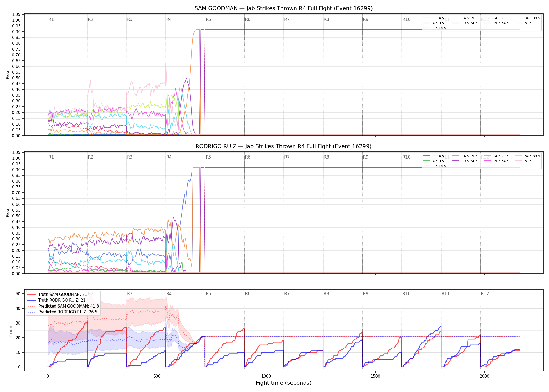
Task: Click 'Predicted RODRIGO RUIZ: 26.5' legend entry
Action: [62, 312]
